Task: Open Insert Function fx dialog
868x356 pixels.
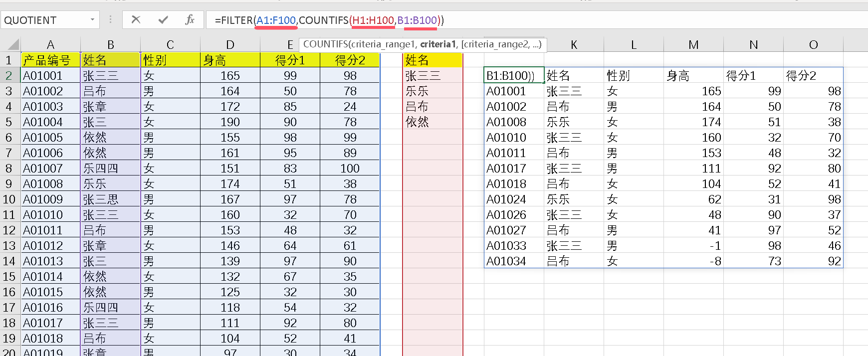Action: 190,20
